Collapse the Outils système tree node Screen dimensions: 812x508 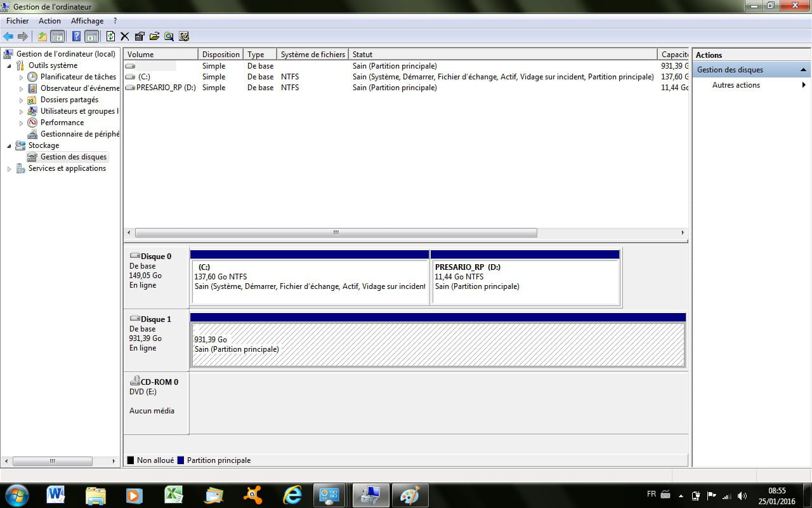pyautogui.click(x=9, y=66)
